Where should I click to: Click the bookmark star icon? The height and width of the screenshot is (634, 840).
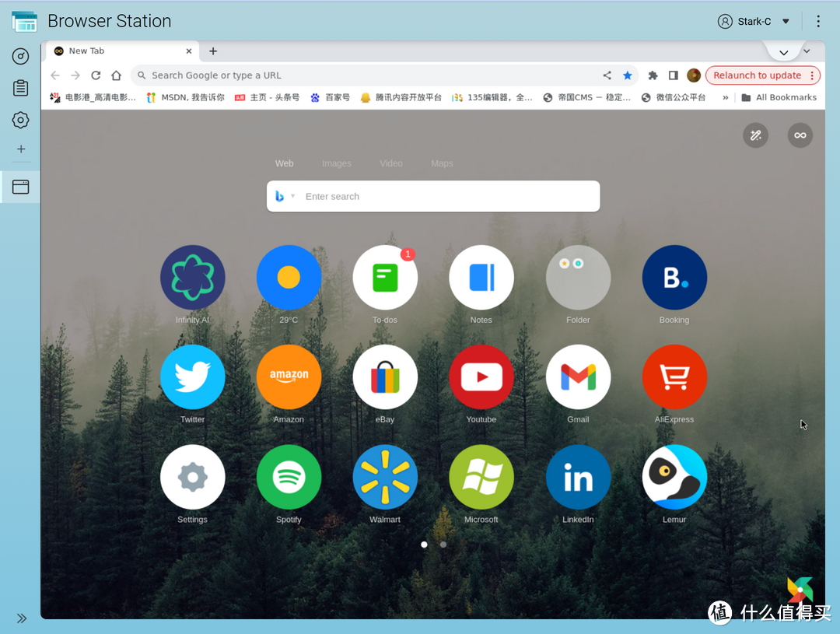628,75
